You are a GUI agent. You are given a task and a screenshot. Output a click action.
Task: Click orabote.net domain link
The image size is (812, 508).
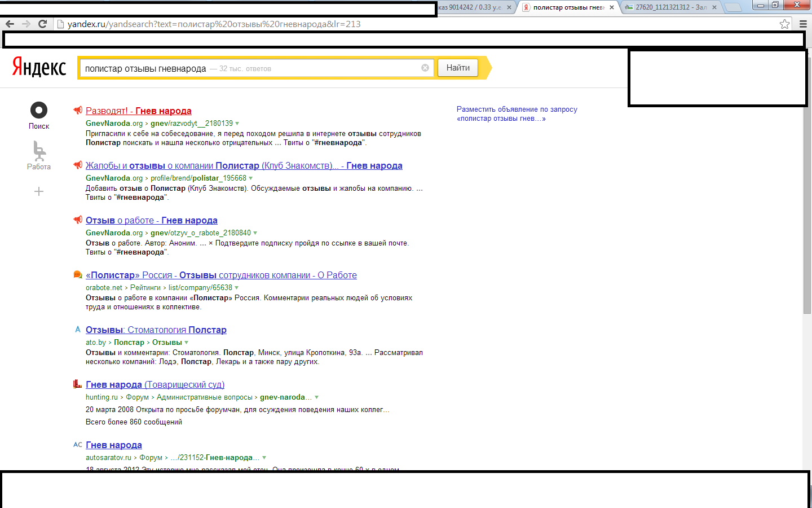pos(104,287)
